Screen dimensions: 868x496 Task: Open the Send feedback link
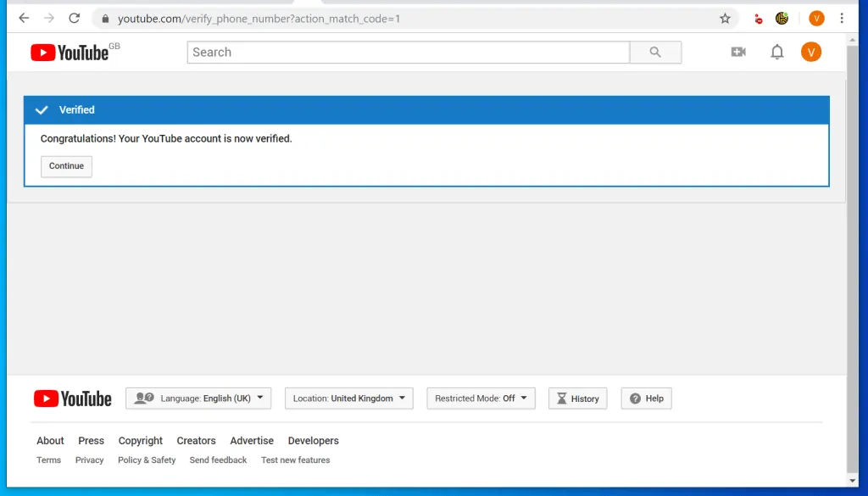click(x=218, y=460)
